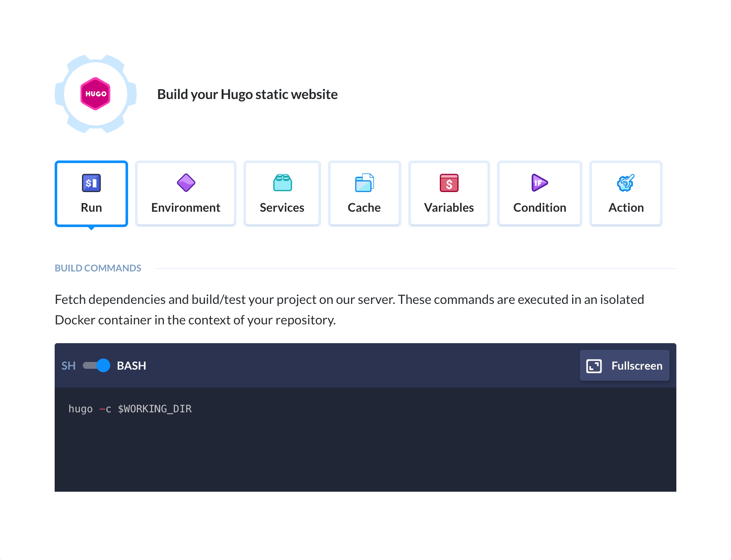Click the Hugo logo icon
The height and width of the screenshot is (560, 731).
pyautogui.click(x=95, y=94)
